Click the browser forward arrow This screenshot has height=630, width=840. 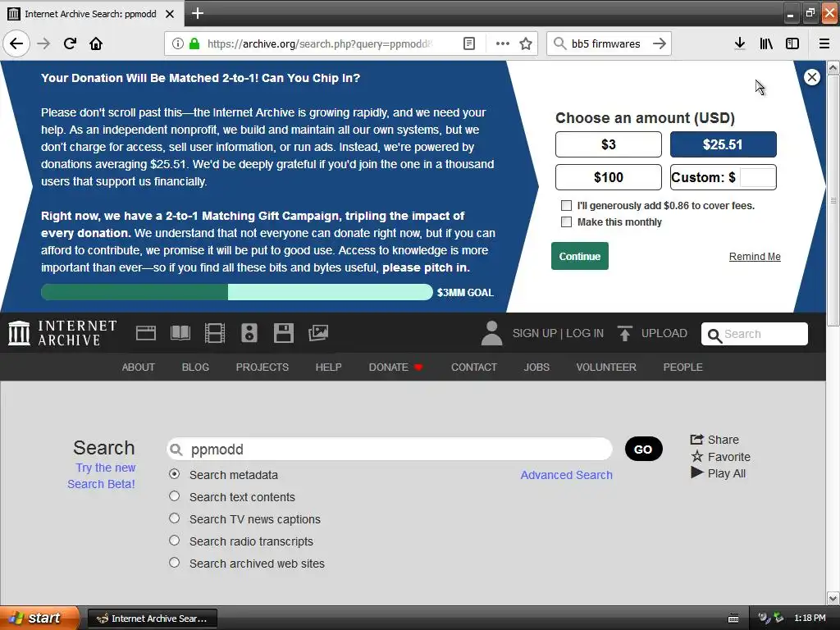pos(43,43)
